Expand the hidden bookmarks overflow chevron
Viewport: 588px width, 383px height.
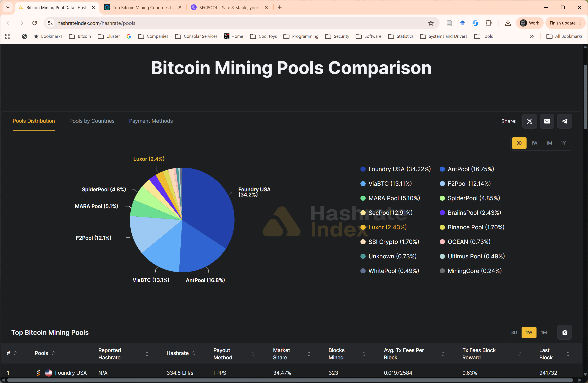532,36
